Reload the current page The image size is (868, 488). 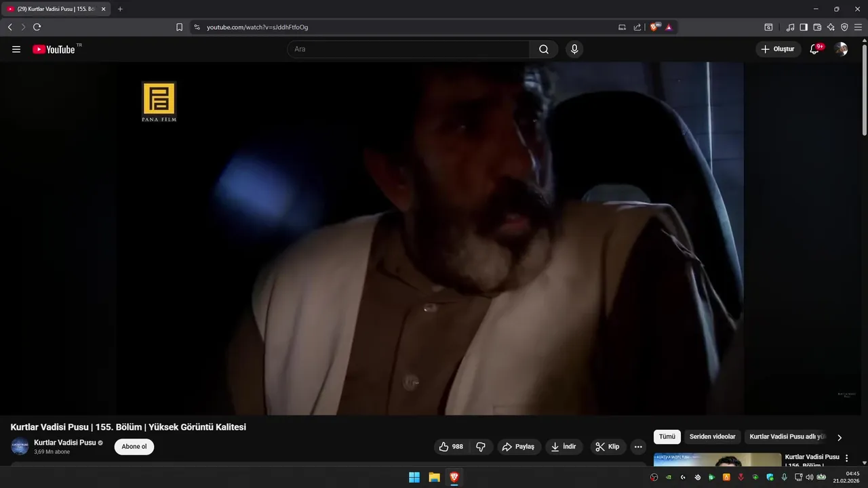[x=37, y=27]
